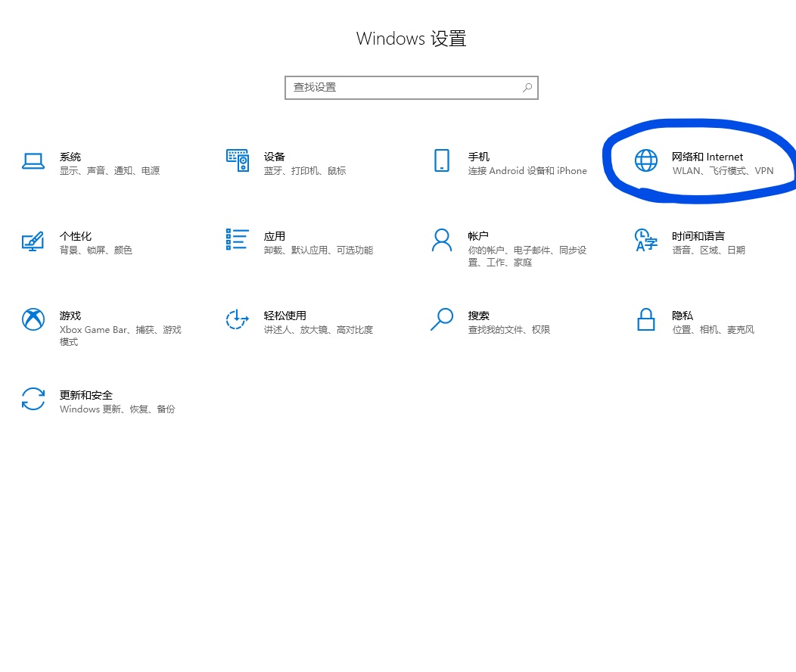Click the text 讲述人、放大镜、高对比度
796x672 pixels.
pos(319,330)
